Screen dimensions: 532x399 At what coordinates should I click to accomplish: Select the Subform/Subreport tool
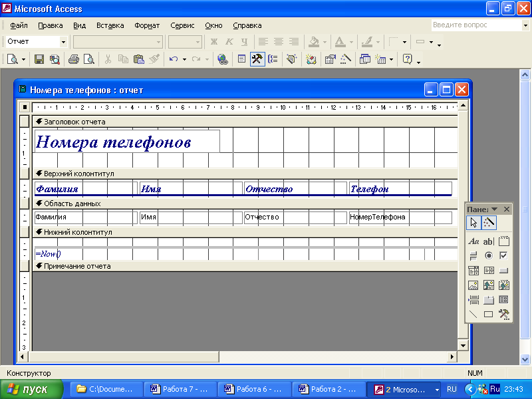[504, 300]
